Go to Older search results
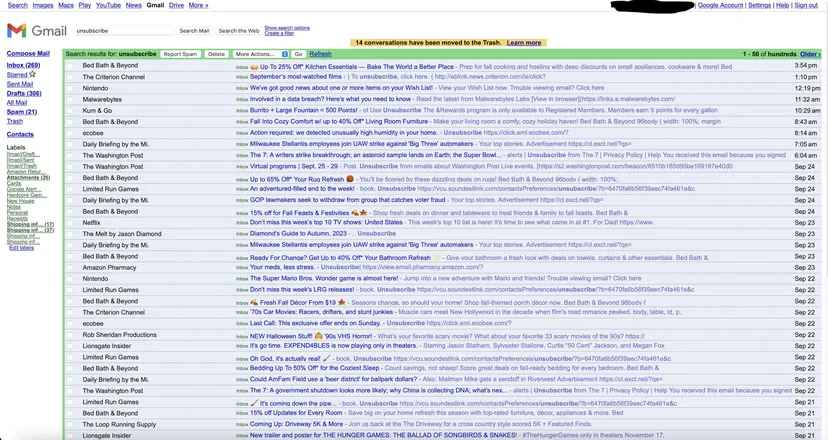This screenshot has height=440, width=828. click(x=810, y=54)
